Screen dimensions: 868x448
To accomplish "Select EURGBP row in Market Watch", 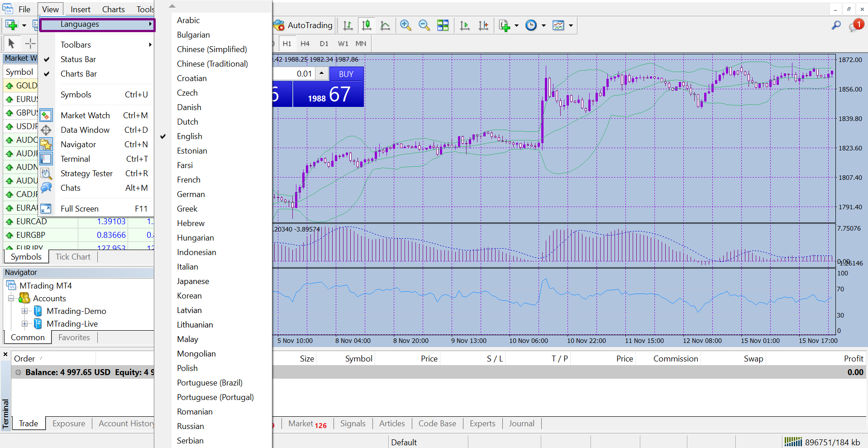I will point(78,235).
